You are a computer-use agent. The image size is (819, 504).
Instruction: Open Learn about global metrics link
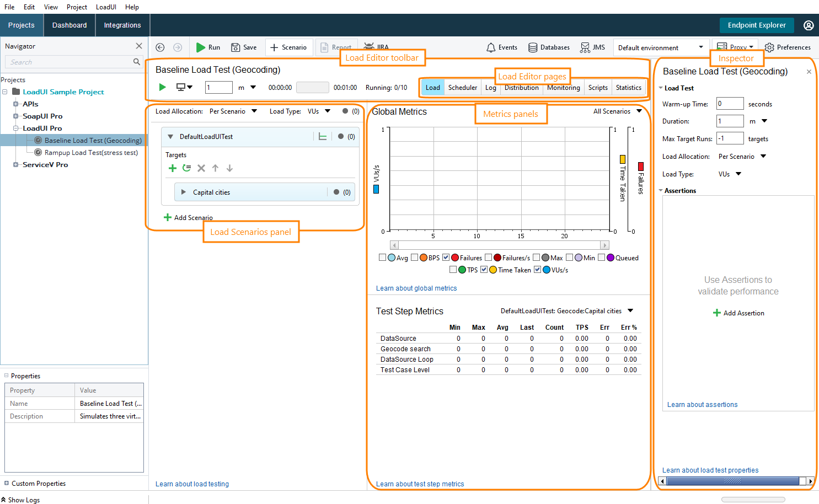(x=416, y=288)
